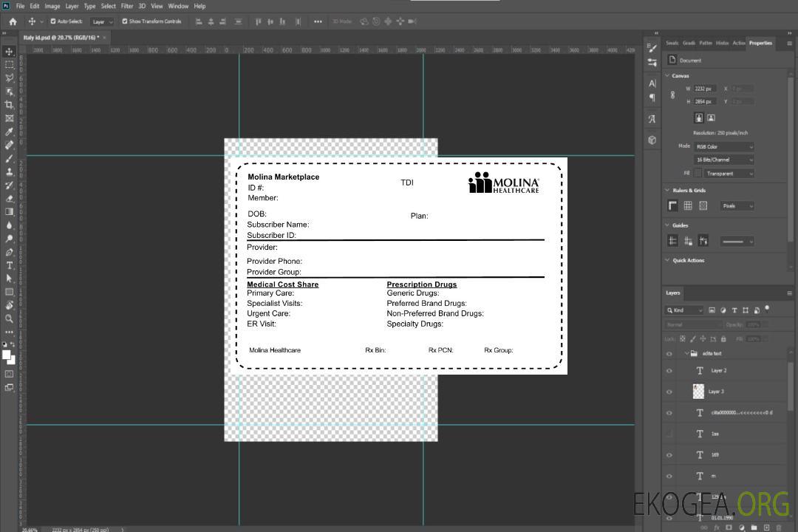798x532 pixels.
Task: Open the 16 Bits/Channel dropdown
Action: (x=724, y=160)
